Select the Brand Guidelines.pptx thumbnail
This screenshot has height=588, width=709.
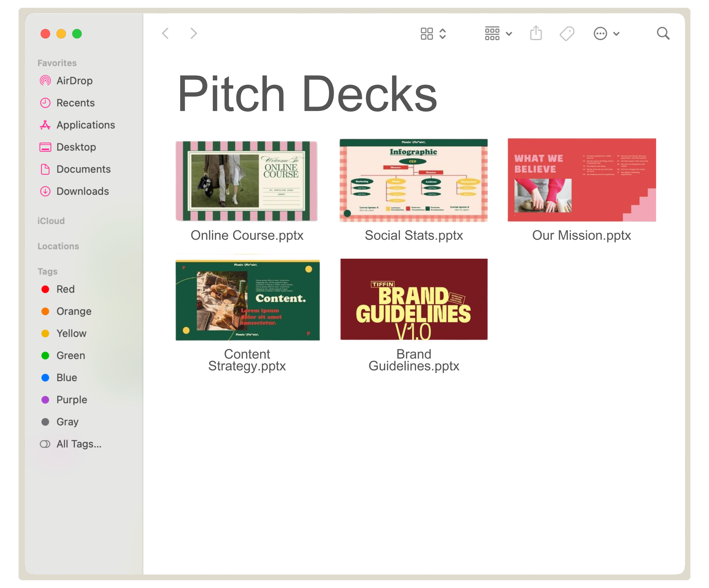[413, 299]
